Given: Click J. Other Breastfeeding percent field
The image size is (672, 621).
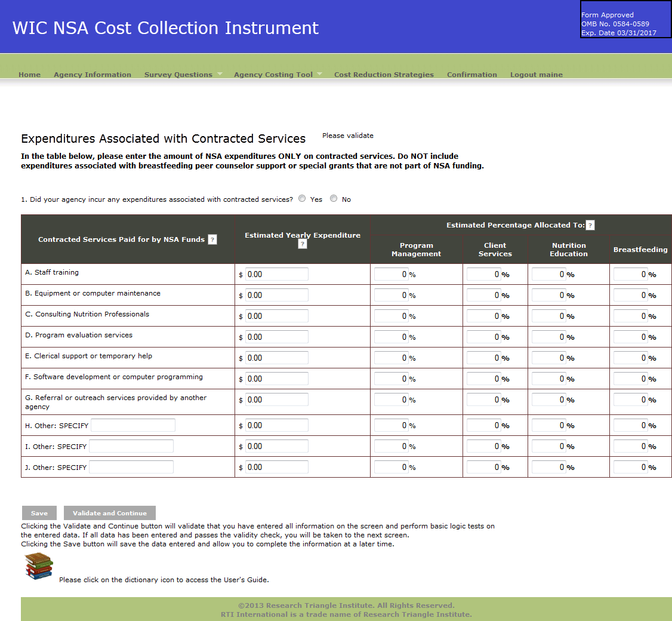Looking at the screenshot, I should point(630,467).
